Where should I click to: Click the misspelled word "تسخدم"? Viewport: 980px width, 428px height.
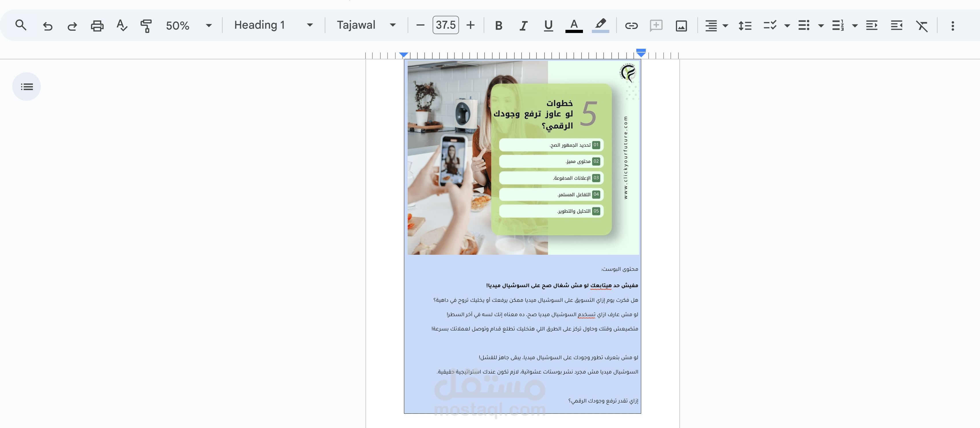pos(586,315)
